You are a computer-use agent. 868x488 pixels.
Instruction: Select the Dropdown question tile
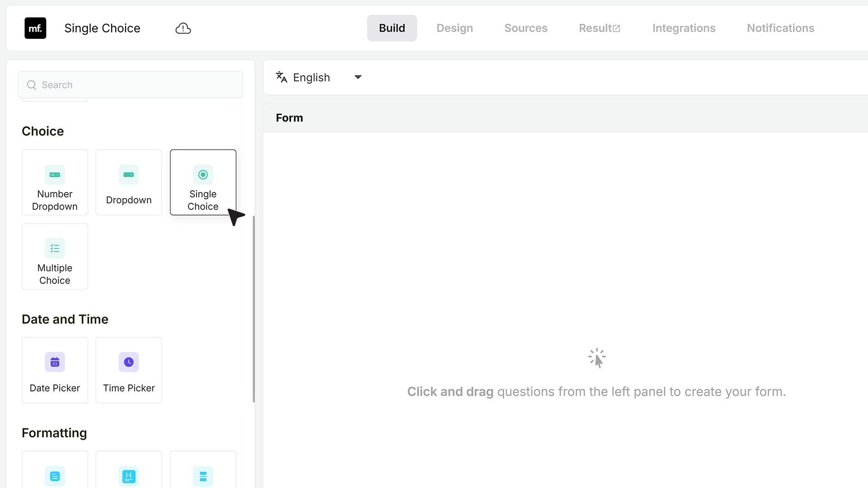click(x=129, y=183)
